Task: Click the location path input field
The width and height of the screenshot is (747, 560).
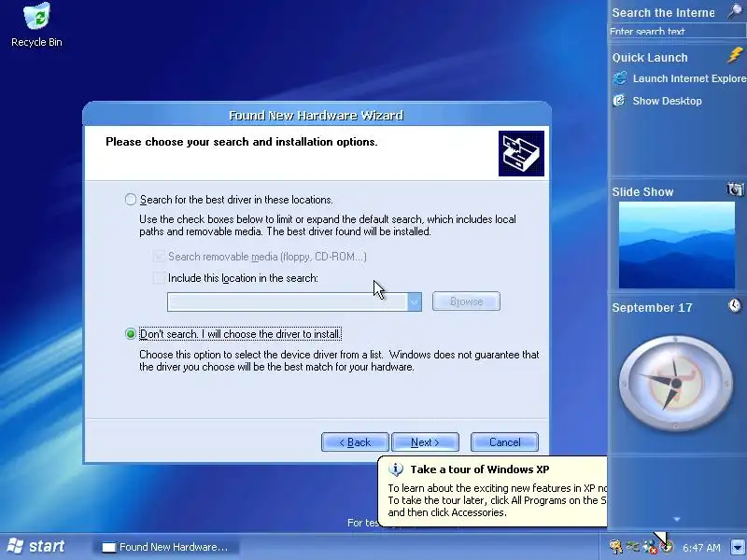Action: [288, 301]
